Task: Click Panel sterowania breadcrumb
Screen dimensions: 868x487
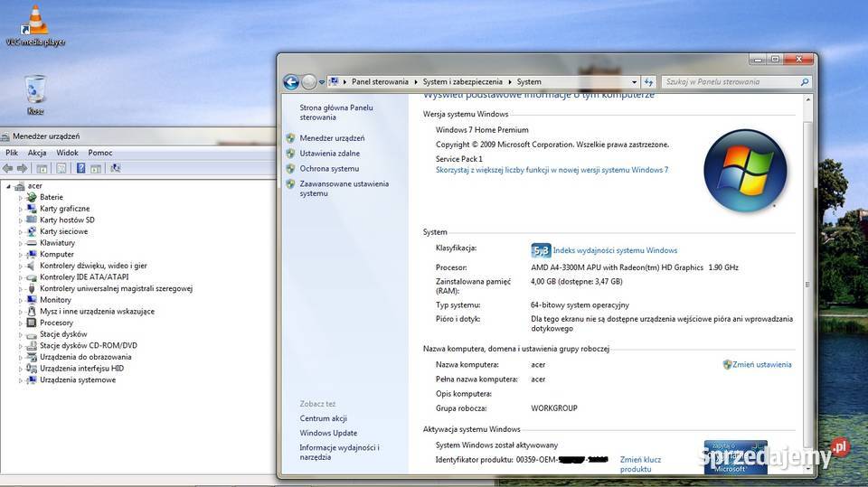Action: [380, 82]
